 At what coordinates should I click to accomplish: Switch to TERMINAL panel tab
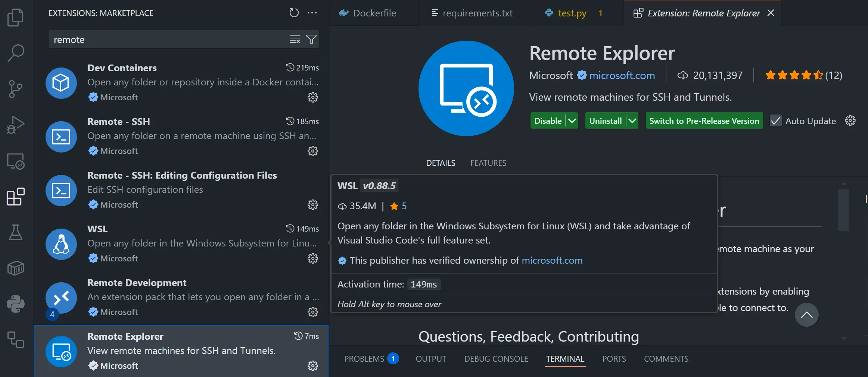(x=565, y=359)
